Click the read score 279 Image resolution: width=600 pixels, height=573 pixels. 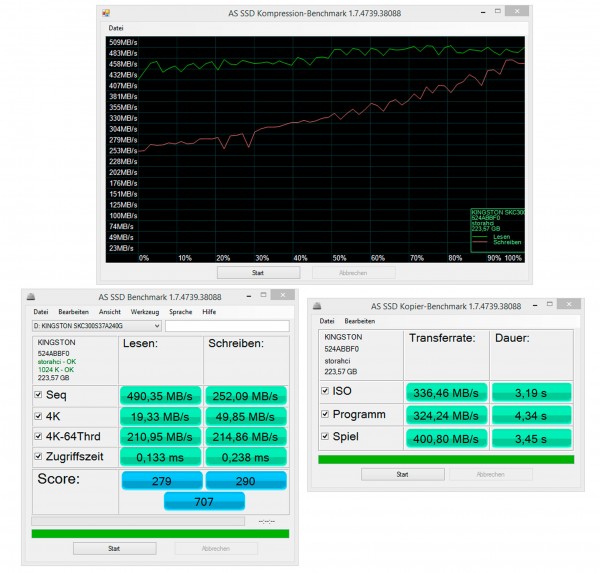pyautogui.click(x=162, y=481)
